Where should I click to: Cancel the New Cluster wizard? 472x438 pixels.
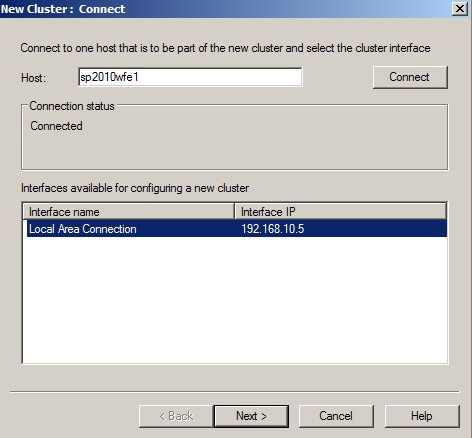336,416
